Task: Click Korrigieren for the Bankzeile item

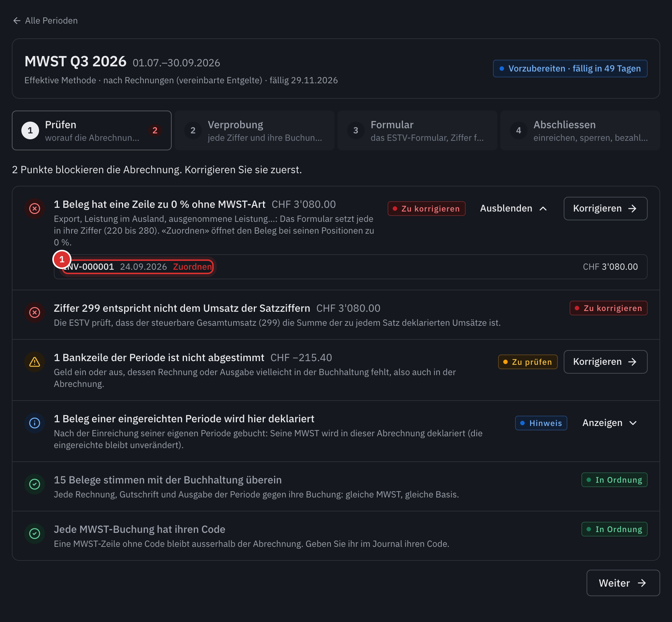Action: (x=605, y=362)
